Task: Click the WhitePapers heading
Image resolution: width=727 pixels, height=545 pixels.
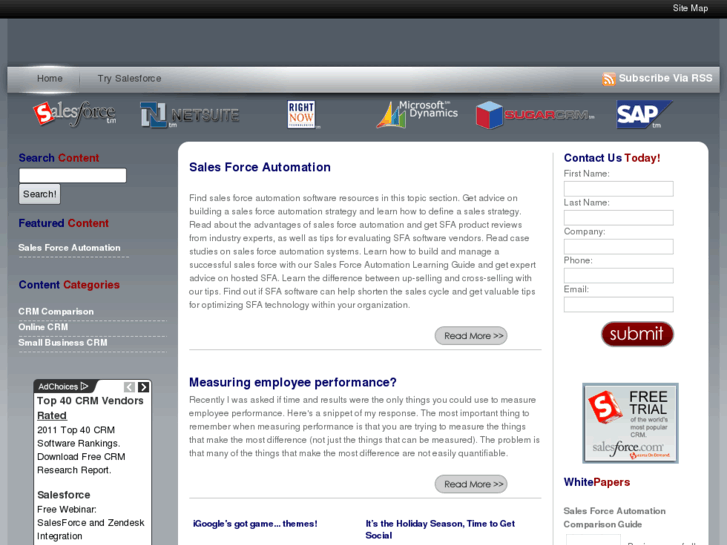Action: [597, 482]
